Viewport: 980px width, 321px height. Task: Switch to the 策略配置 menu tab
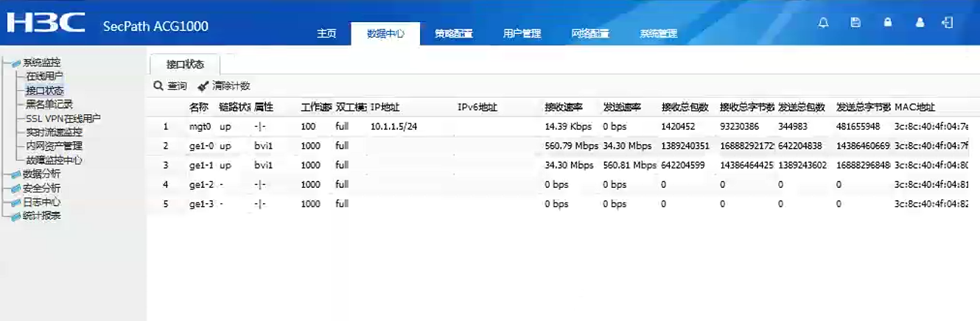coord(453,34)
